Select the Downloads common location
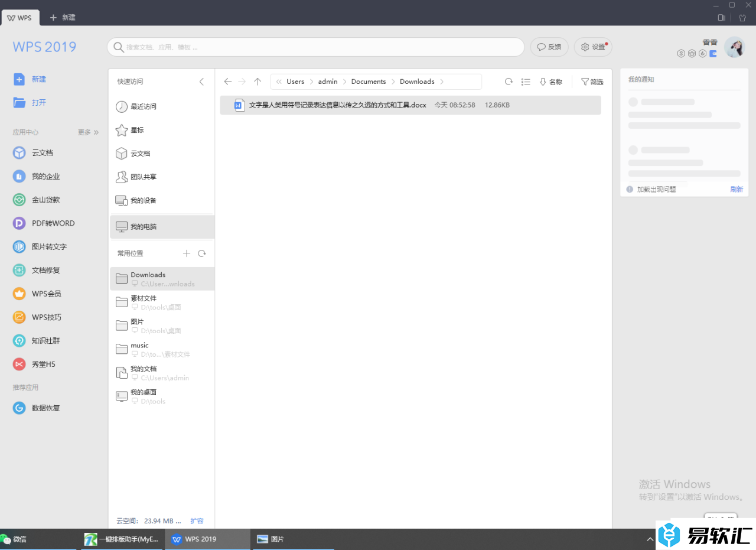Viewport: 756px width, 550px height. point(162,279)
